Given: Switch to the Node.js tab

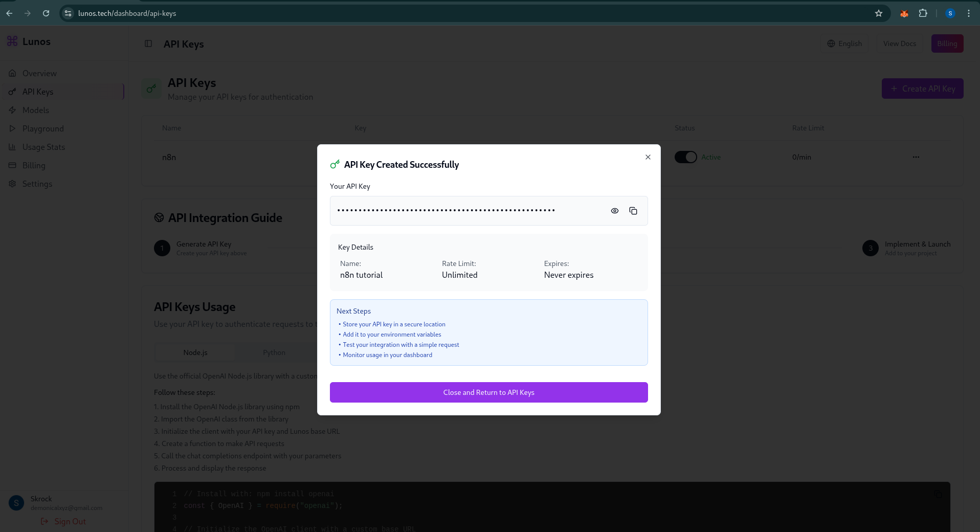Looking at the screenshot, I should [x=195, y=352].
